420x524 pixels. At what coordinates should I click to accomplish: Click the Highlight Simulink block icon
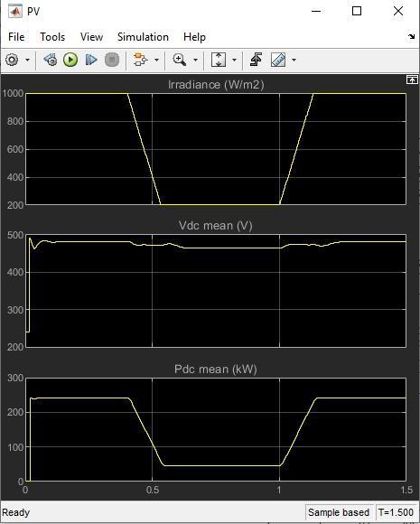click(x=140, y=61)
